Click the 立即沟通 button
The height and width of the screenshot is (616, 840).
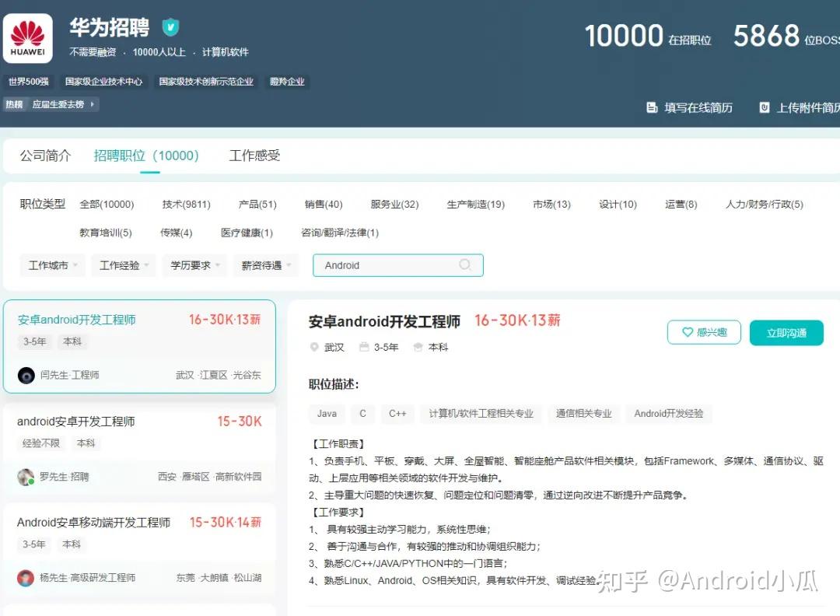tap(786, 333)
